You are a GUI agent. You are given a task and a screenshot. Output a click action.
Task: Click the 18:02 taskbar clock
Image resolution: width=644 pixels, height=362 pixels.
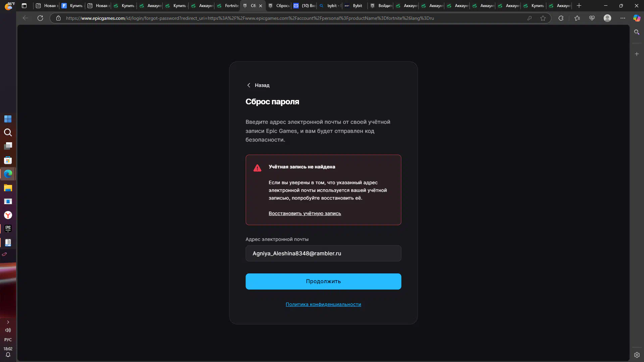click(x=8, y=349)
